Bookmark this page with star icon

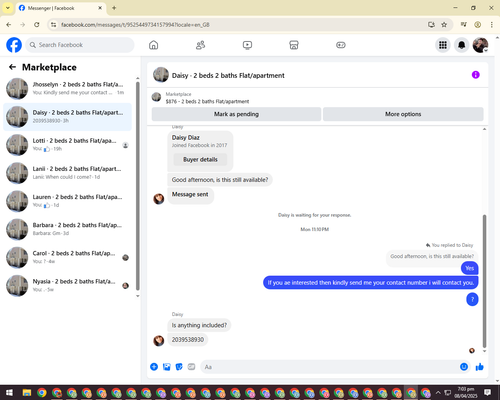pos(444,24)
